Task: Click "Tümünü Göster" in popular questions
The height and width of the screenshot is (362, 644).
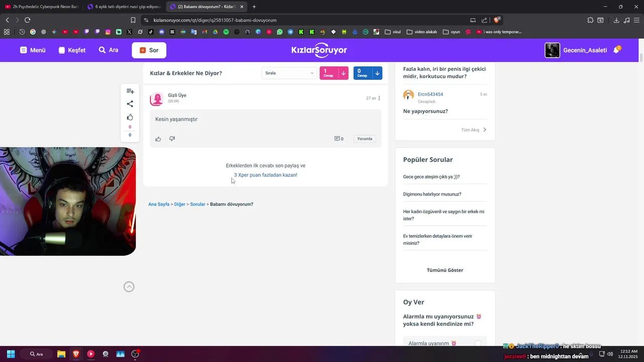Action: (445, 270)
